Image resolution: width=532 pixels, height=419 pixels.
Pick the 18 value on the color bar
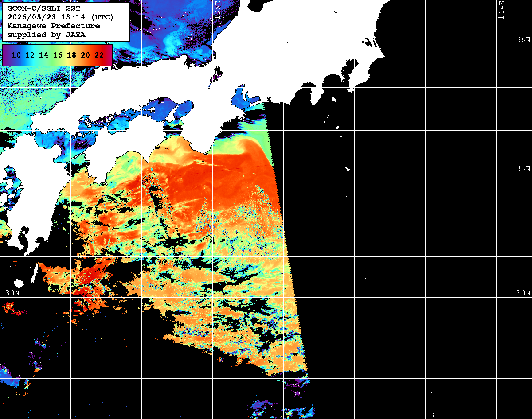71,55
